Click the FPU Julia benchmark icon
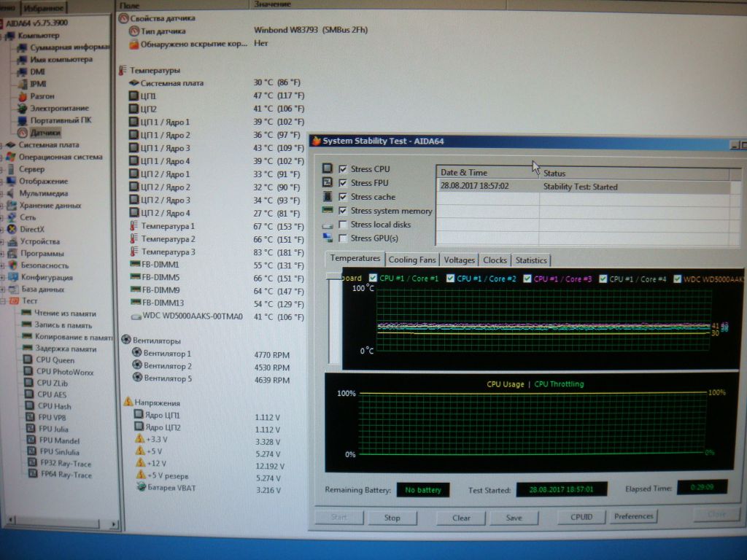Image resolution: width=747 pixels, height=560 pixels. coord(31,429)
